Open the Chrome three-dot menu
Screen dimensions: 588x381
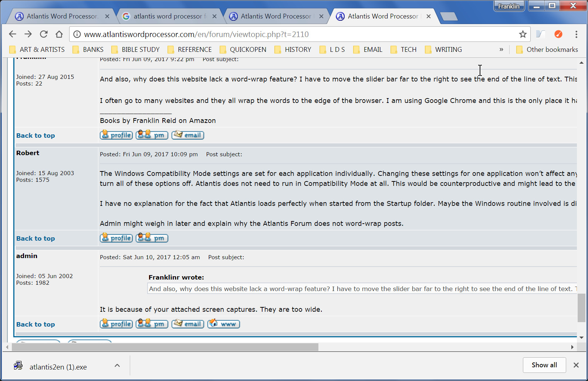(x=576, y=34)
